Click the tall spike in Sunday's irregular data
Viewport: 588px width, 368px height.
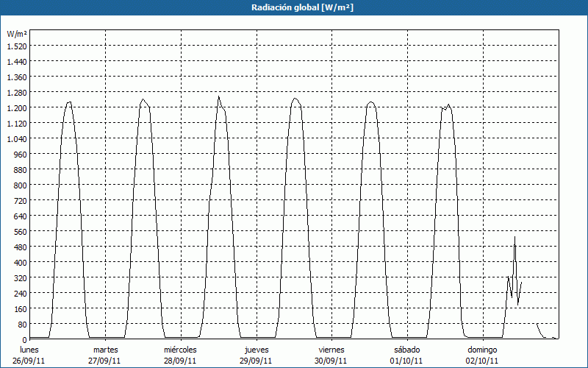(515, 237)
